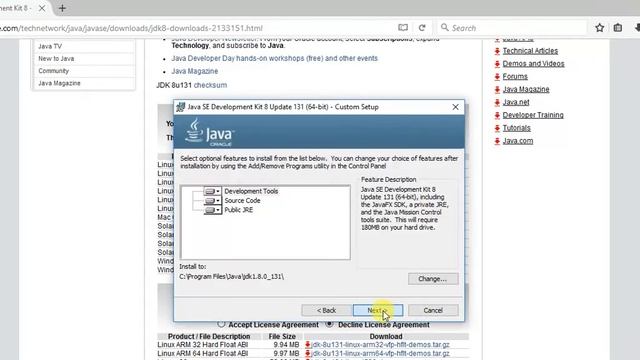The image size is (640, 360).
Task: Click the address bar URL
Action: point(131,28)
